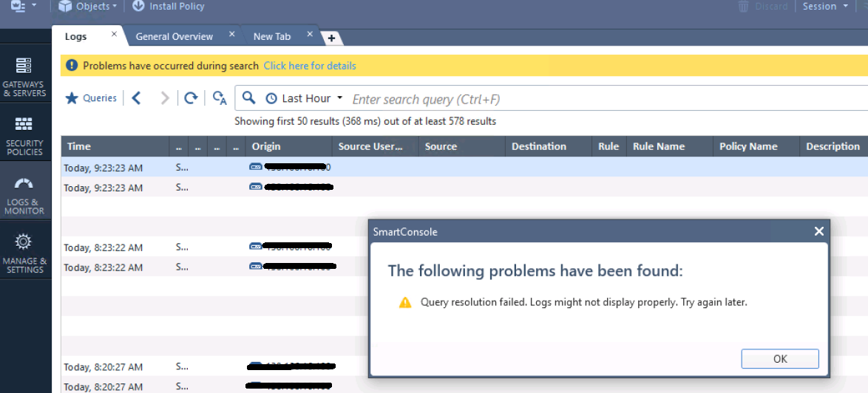This screenshot has height=393, width=868.
Task: Open 'Click here for details' link
Action: (310, 66)
